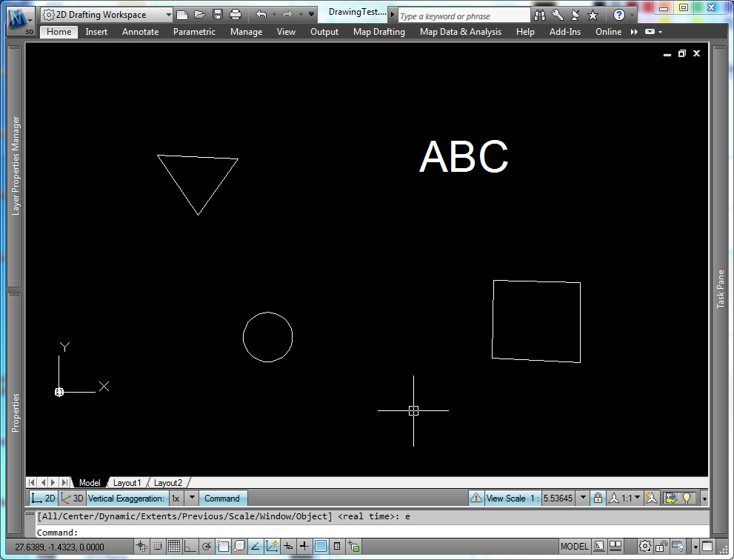Click the hardware acceleration icon in status bar
The image size is (734, 560).
tap(677, 546)
